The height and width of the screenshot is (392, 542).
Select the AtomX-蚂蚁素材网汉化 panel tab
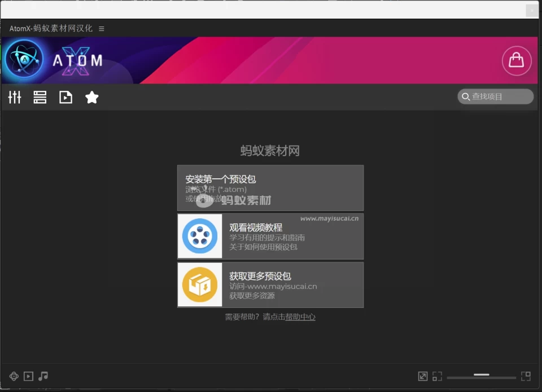[51, 28]
